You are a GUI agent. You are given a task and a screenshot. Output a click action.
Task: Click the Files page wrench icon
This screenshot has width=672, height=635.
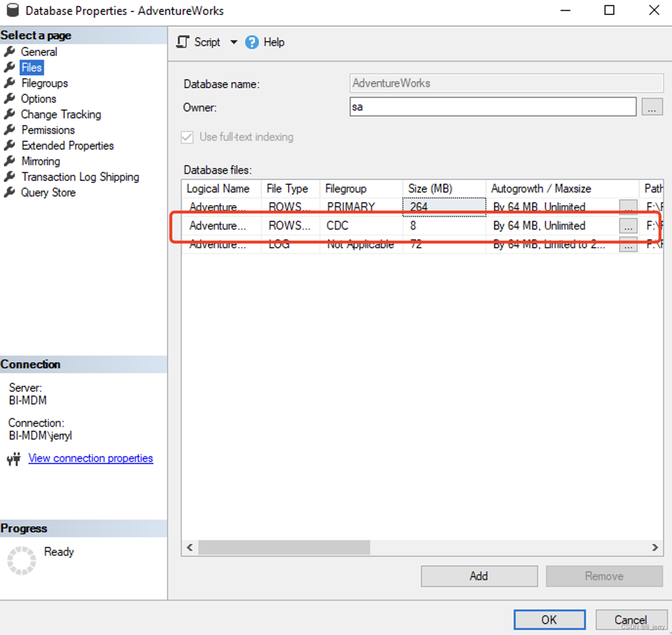[10, 67]
